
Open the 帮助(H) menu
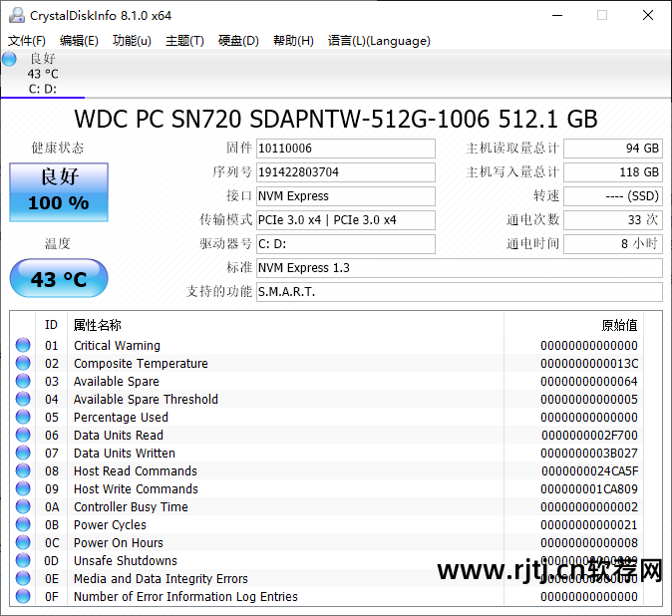coord(293,41)
